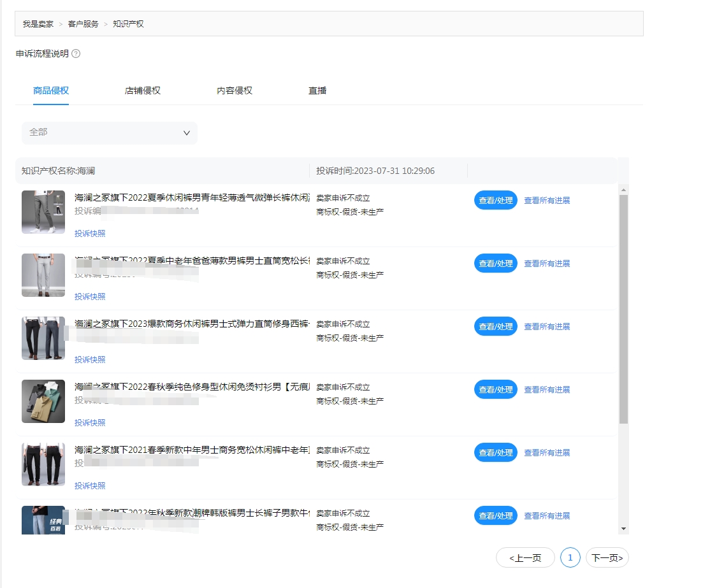The height and width of the screenshot is (588, 703).
Task: Click thumbnail of 中老年爸爸薄款男裤 item
Action: click(x=43, y=275)
